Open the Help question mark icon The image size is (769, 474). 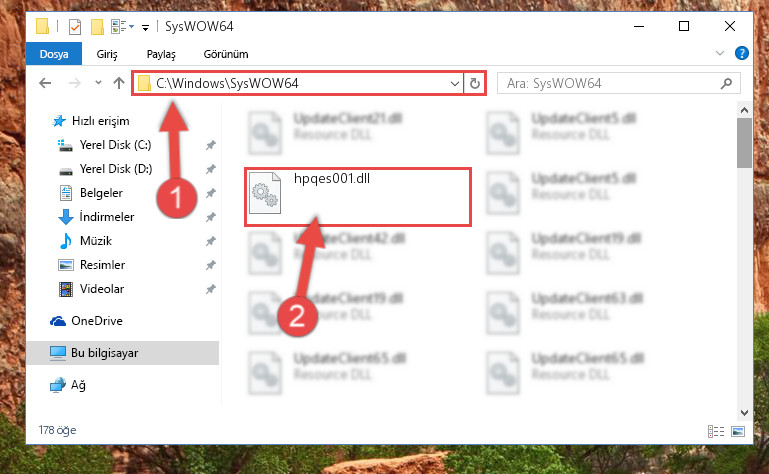pyautogui.click(x=742, y=53)
